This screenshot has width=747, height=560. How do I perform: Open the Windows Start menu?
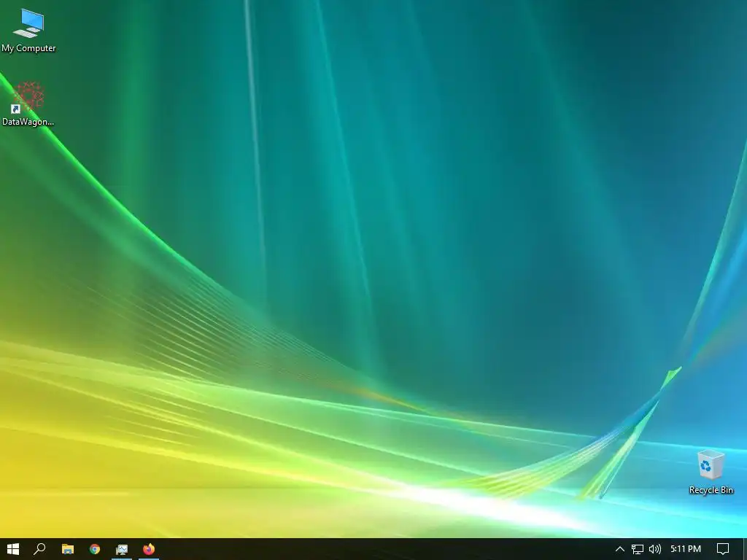coord(13,549)
